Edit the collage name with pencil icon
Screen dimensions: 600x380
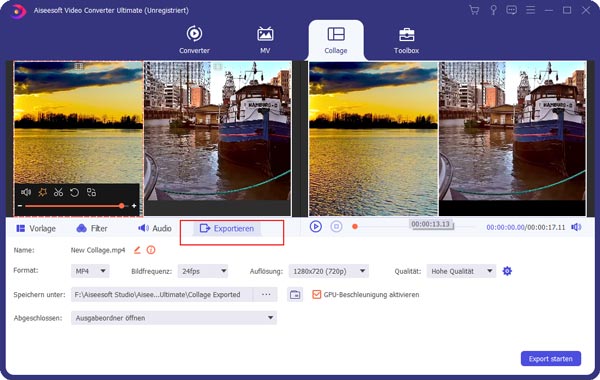137,250
